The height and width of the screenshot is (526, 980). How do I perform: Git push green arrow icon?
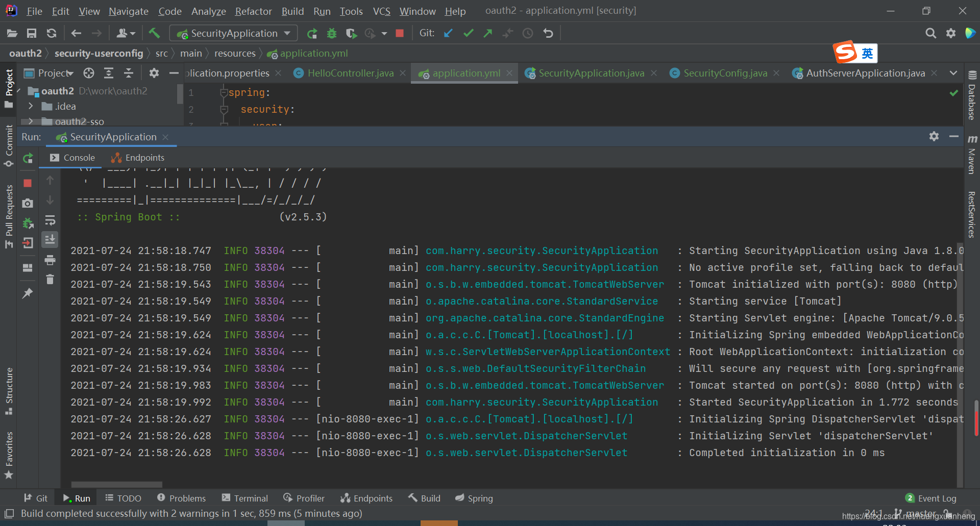coord(488,34)
